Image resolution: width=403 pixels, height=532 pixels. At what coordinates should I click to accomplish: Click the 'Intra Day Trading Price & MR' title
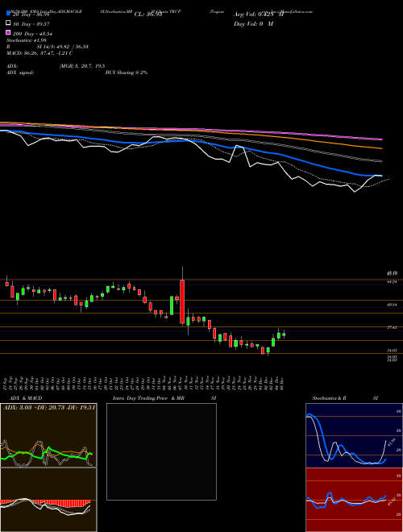pyautogui.click(x=148, y=398)
